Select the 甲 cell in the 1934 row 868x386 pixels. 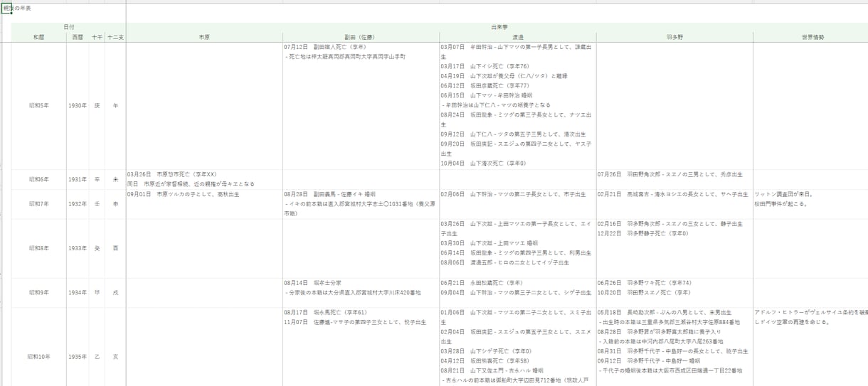97,292
